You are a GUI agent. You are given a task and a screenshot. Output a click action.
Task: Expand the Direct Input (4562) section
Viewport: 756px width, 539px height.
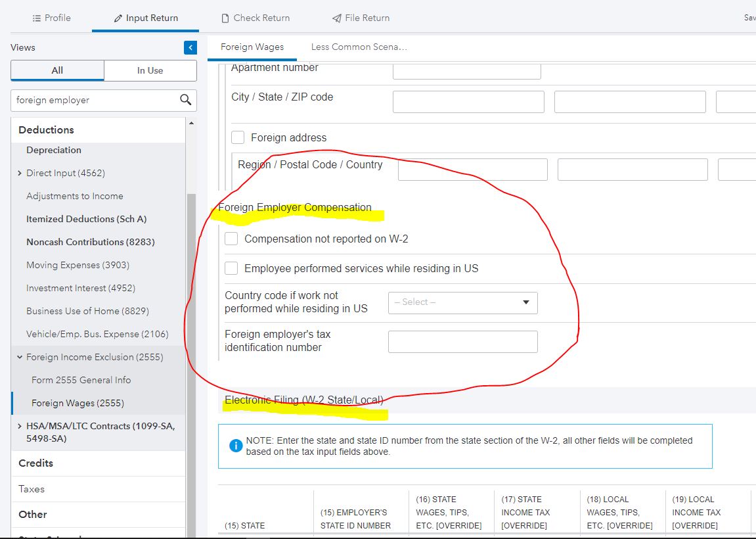[20, 173]
